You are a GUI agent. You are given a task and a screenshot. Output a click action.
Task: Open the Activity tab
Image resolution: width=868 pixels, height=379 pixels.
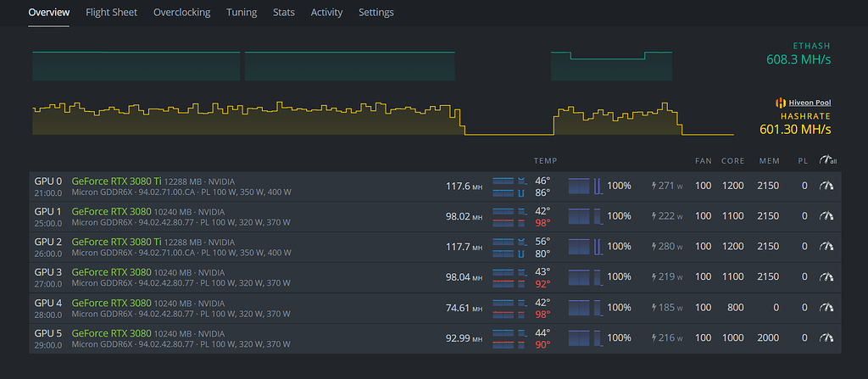point(326,12)
